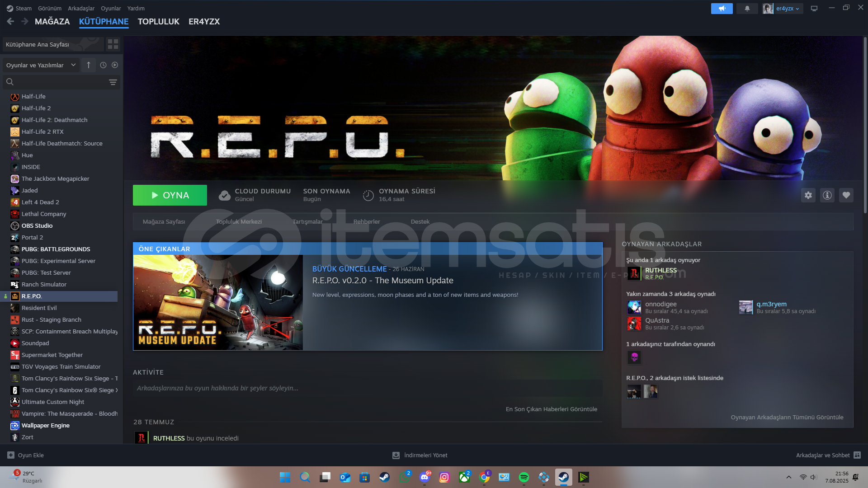This screenshot has width=868, height=488.
Task: Open the Rehberler link
Action: point(367,222)
